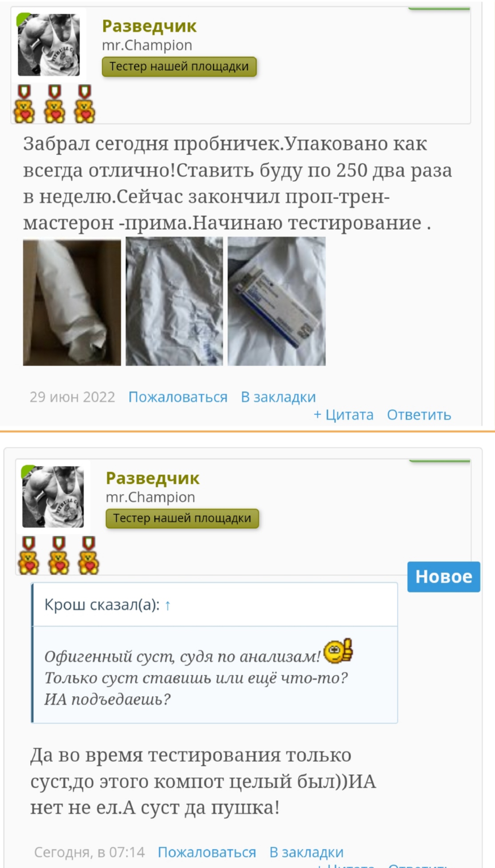Click first teddy bear medal in second post

tap(28, 555)
